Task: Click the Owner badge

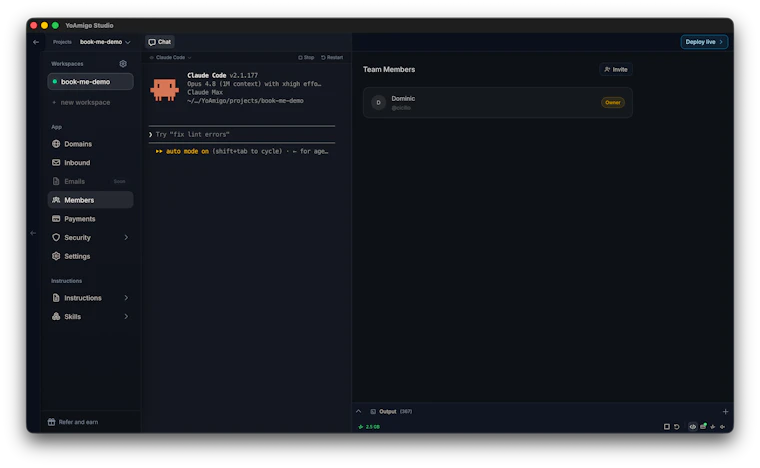Action: click(x=613, y=103)
